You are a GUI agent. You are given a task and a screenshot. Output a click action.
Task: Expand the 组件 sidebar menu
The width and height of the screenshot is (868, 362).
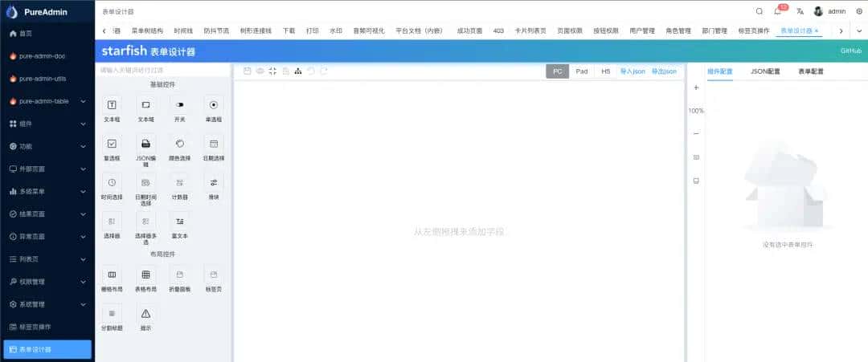[47, 124]
